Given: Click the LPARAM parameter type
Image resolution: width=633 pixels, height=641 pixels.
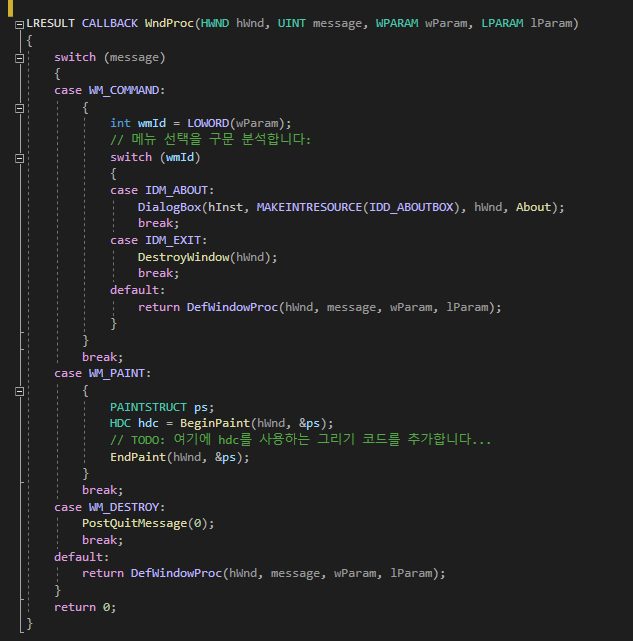Looking at the screenshot, I should tap(502, 23).
